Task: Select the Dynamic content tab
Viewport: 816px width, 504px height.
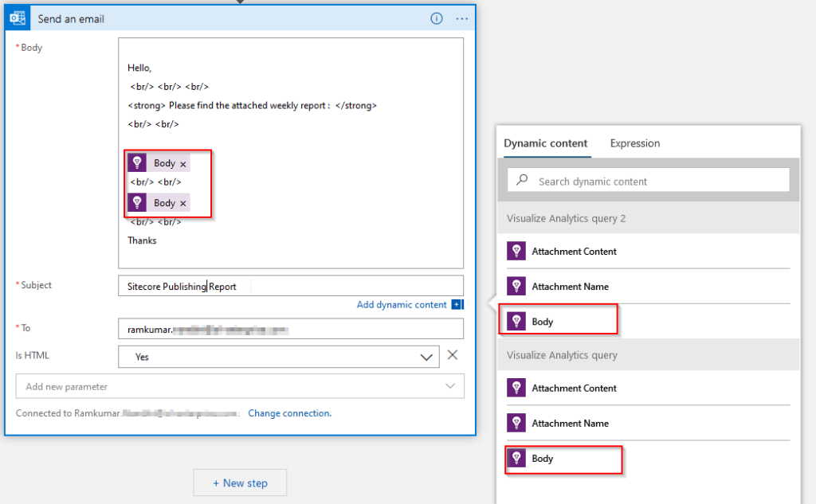Action: [x=546, y=143]
